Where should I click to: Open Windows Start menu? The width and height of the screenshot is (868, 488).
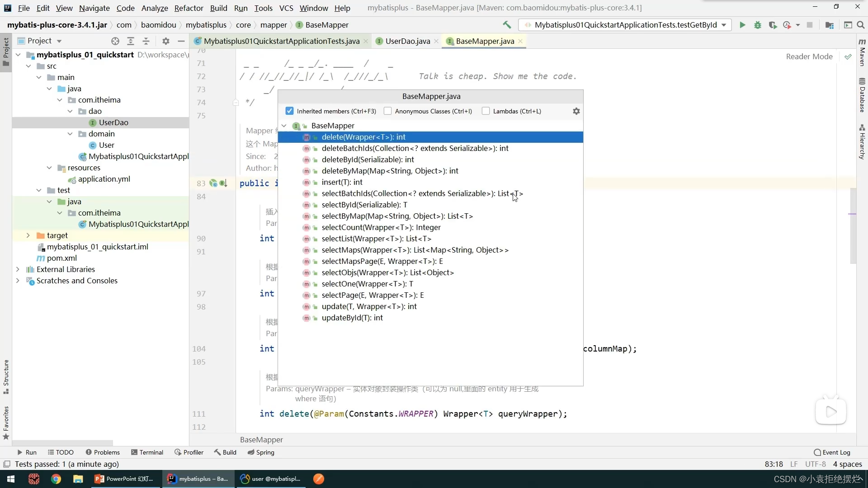tap(11, 479)
